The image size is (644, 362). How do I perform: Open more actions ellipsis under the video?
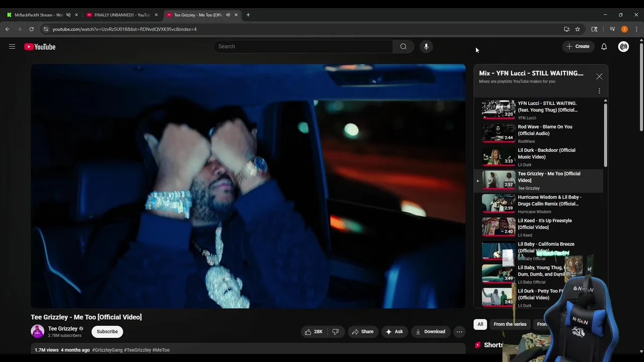(459, 332)
